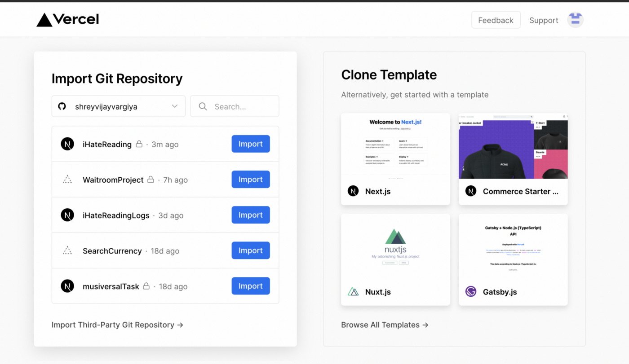Click the Next.js logo on Next.js template
629x364 pixels.
353,191
